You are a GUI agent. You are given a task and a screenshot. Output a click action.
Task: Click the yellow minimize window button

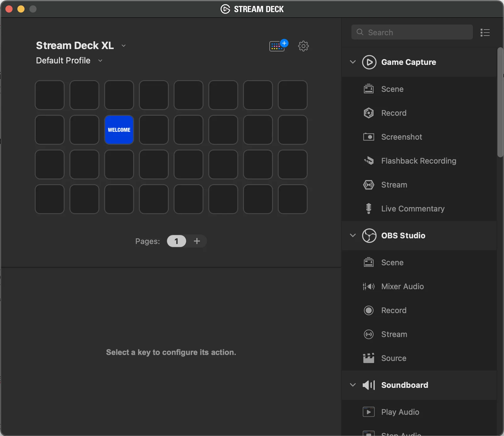tap(21, 9)
